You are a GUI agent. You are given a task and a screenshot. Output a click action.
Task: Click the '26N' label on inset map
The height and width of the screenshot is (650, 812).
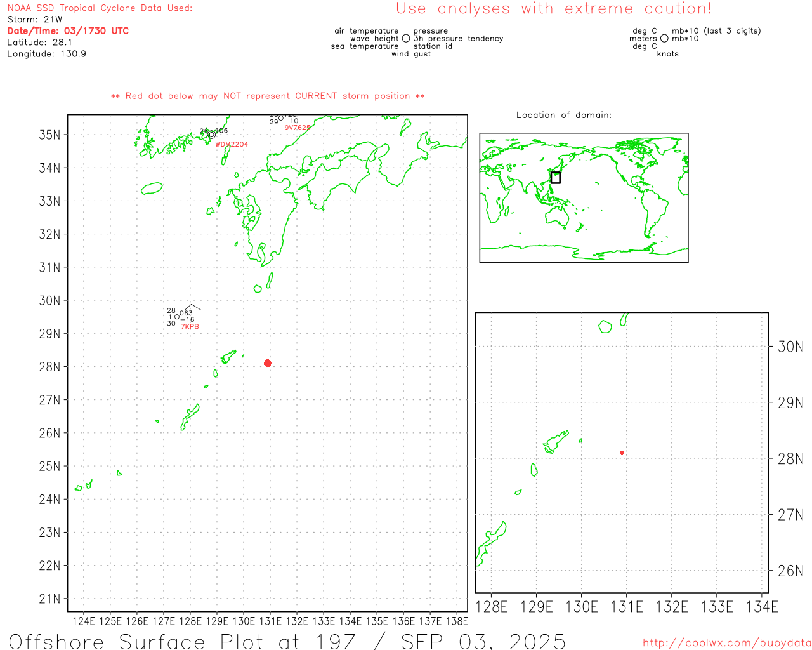[790, 571]
